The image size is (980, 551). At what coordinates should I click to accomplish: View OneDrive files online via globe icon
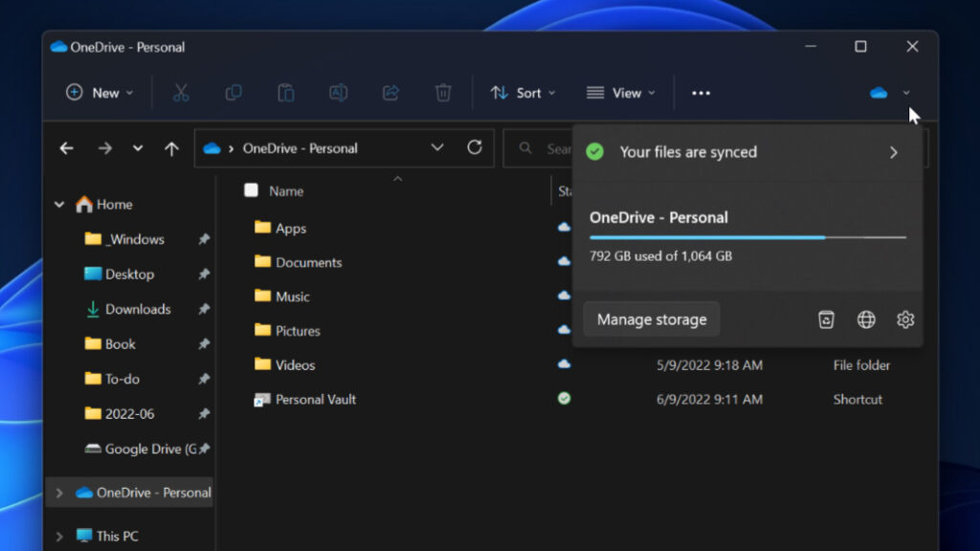tap(866, 320)
